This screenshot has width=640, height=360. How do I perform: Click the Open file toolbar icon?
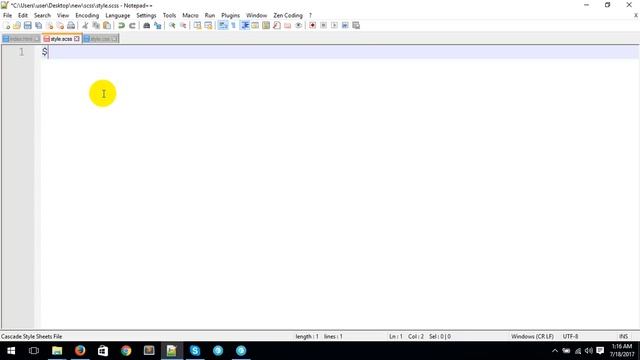[17, 25]
